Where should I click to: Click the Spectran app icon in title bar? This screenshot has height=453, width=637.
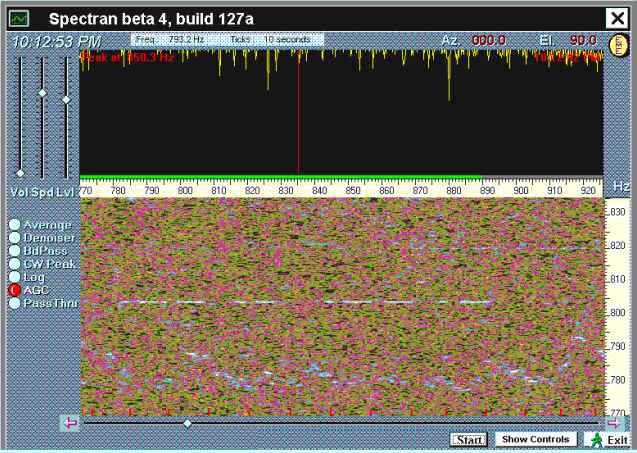pos(19,19)
